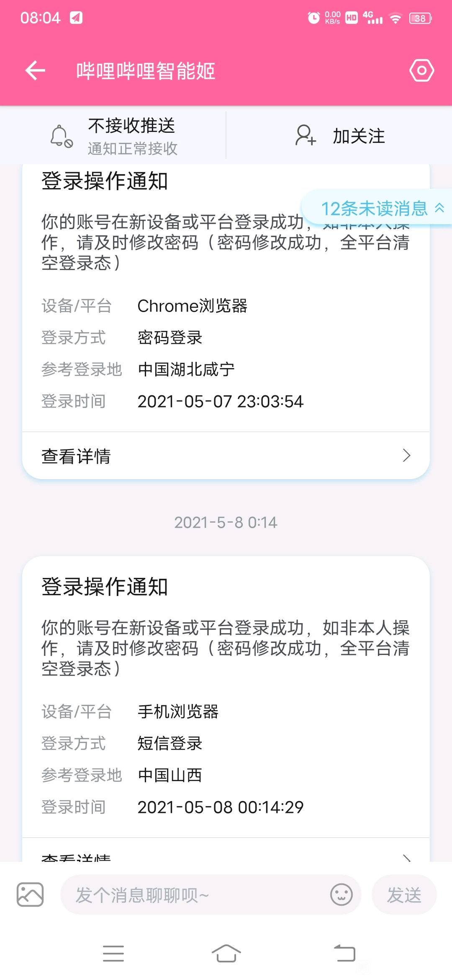Tap 哔哩哔哩智能姬 chat title
Viewport: 452px width, 980px height.
(146, 71)
